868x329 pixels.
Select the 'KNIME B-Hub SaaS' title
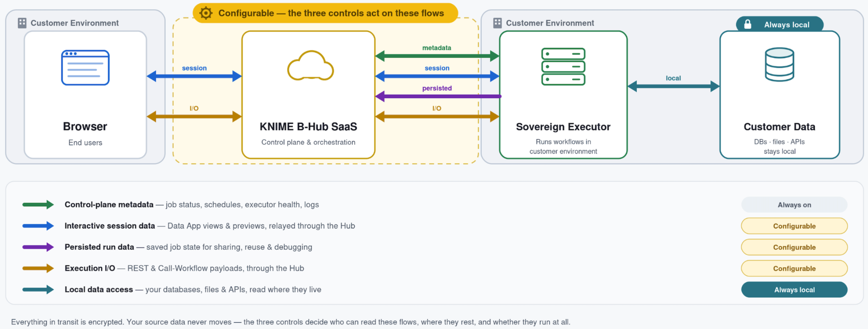(308, 127)
